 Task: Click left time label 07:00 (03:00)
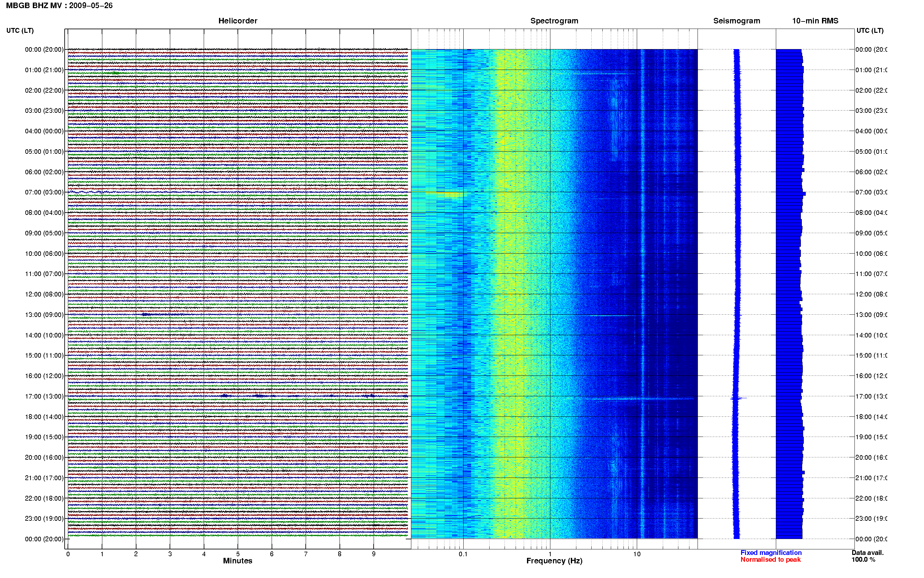click(x=44, y=192)
